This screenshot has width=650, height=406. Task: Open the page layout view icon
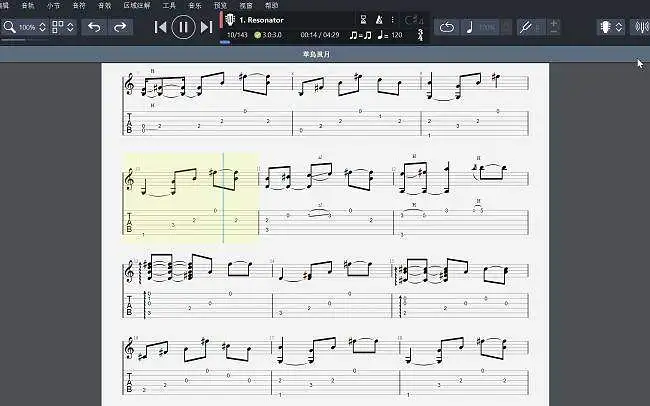[58, 27]
